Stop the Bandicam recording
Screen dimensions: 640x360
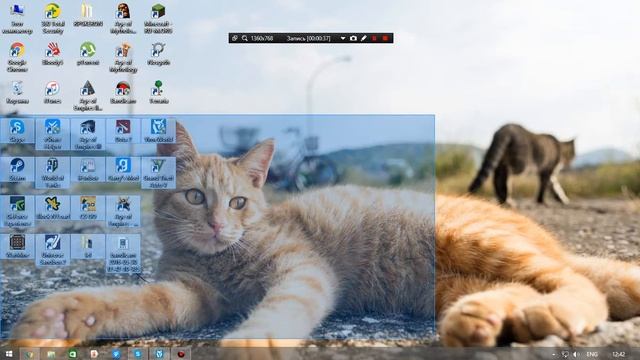click(385, 38)
